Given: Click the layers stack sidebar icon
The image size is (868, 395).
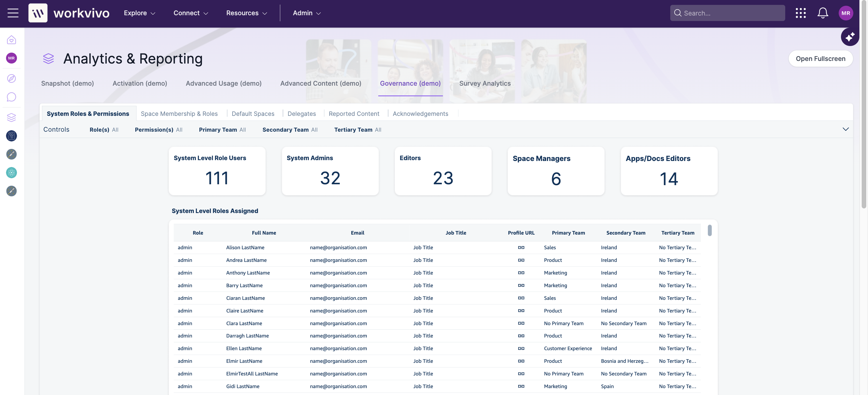Looking at the screenshot, I should pos(11,117).
